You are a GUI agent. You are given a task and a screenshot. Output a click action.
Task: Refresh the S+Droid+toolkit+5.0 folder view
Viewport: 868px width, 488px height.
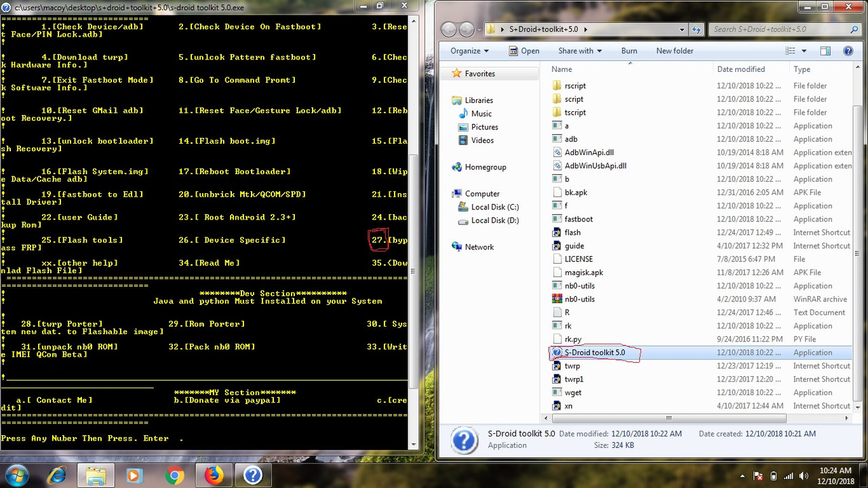(x=696, y=30)
